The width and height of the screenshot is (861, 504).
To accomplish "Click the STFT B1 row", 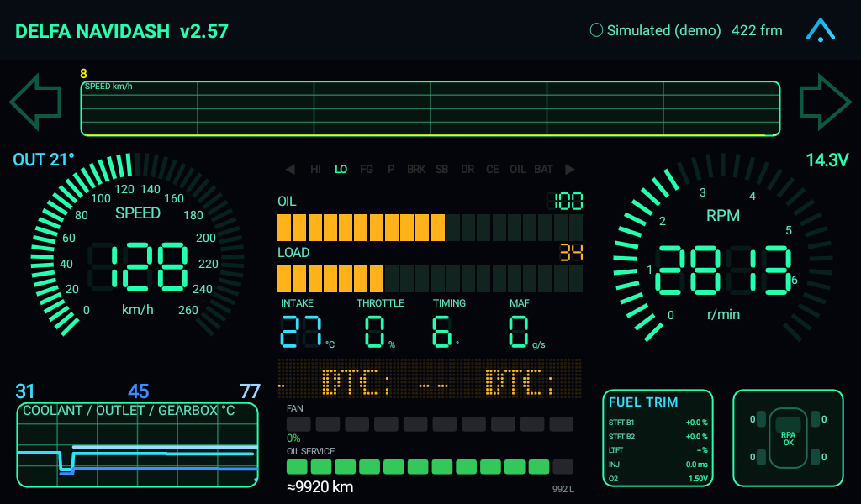I will click(658, 423).
